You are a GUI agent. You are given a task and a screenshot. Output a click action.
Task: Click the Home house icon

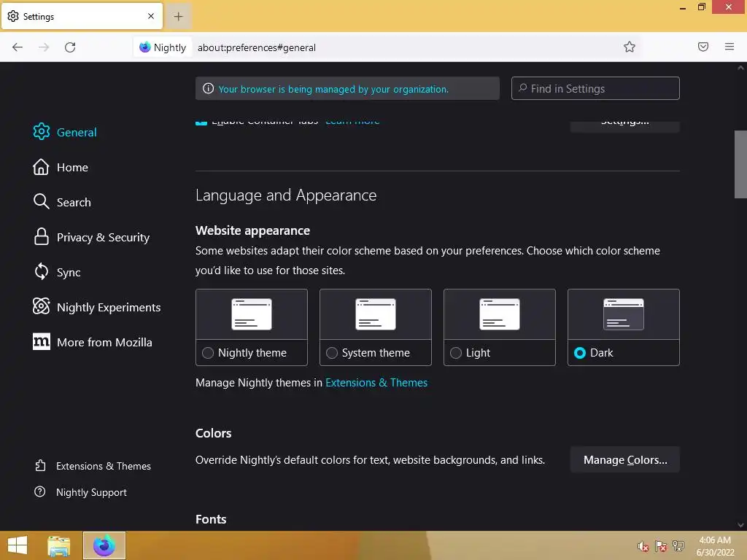[41, 167]
